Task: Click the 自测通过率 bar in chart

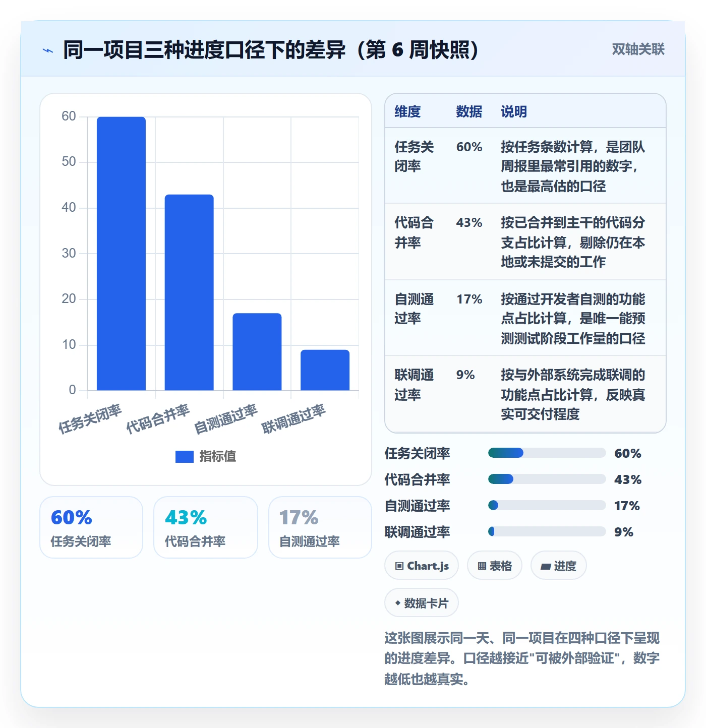Action: 257,352
